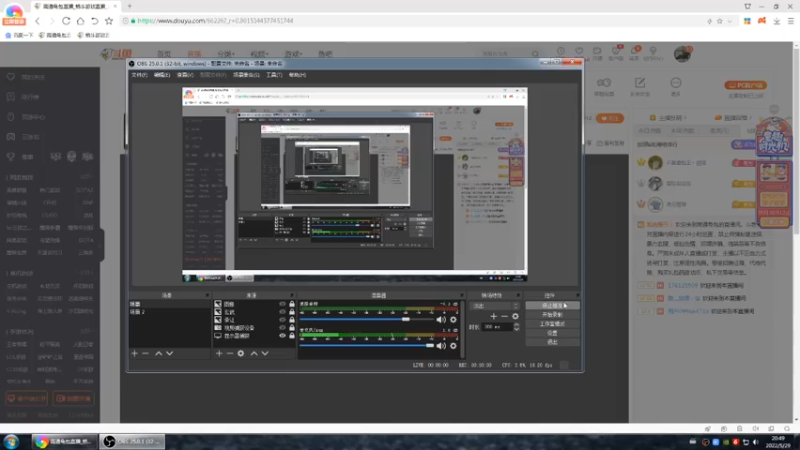Click the 退出 exit button in Controls
The width and height of the screenshot is (800, 450).
pos(553,342)
